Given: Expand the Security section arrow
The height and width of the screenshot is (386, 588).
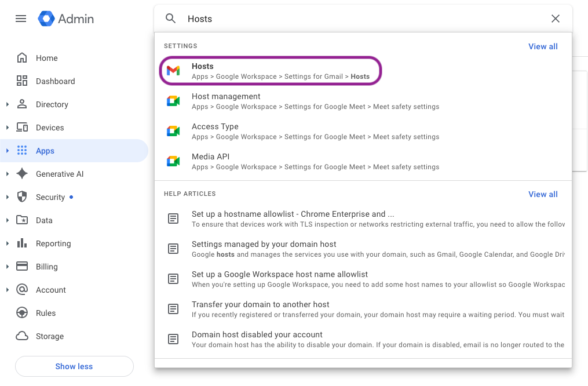Looking at the screenshot, I should click(x=8, y=197).
